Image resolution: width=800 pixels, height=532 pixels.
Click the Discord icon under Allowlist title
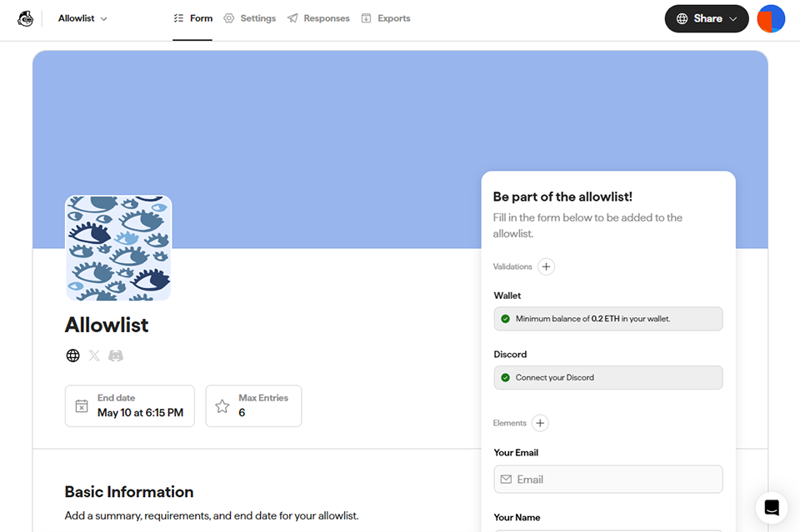pyautogui.click(x=116, y=355)
